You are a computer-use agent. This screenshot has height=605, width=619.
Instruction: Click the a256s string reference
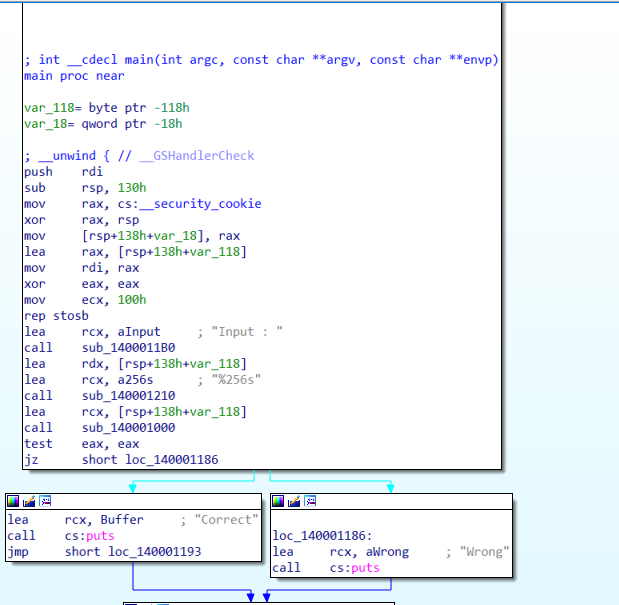(135, 380)
